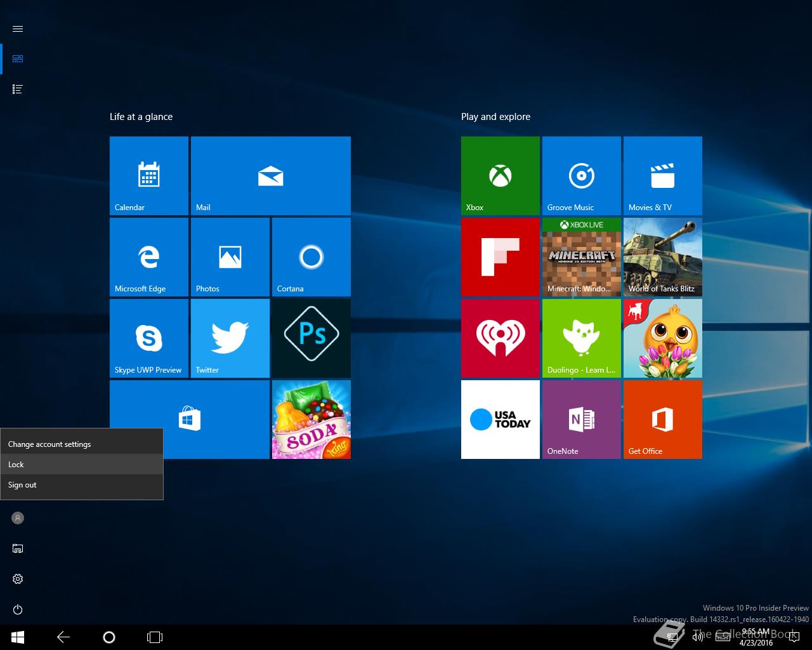
Task: Open Cortana circle on the taskbar
Action: pyautogui.click(x=109, y=637)
